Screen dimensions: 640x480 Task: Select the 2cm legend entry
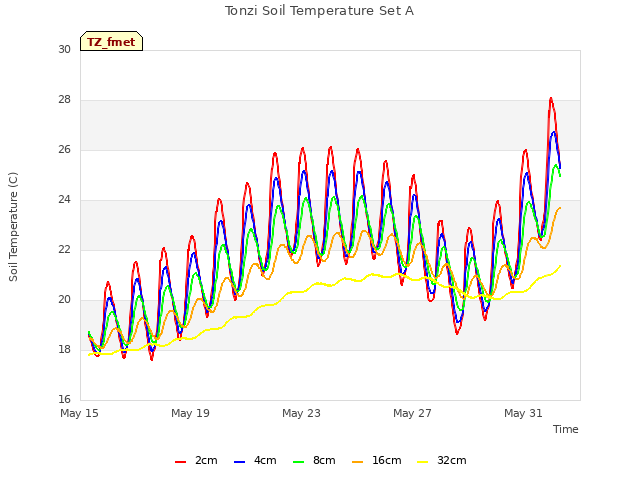click(x=196, y=460)
